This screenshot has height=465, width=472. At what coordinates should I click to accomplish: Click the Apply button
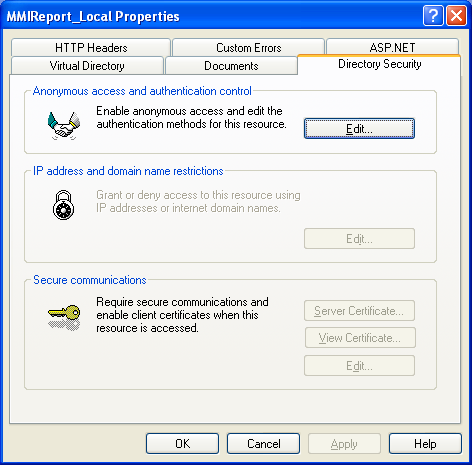[344, 444]
